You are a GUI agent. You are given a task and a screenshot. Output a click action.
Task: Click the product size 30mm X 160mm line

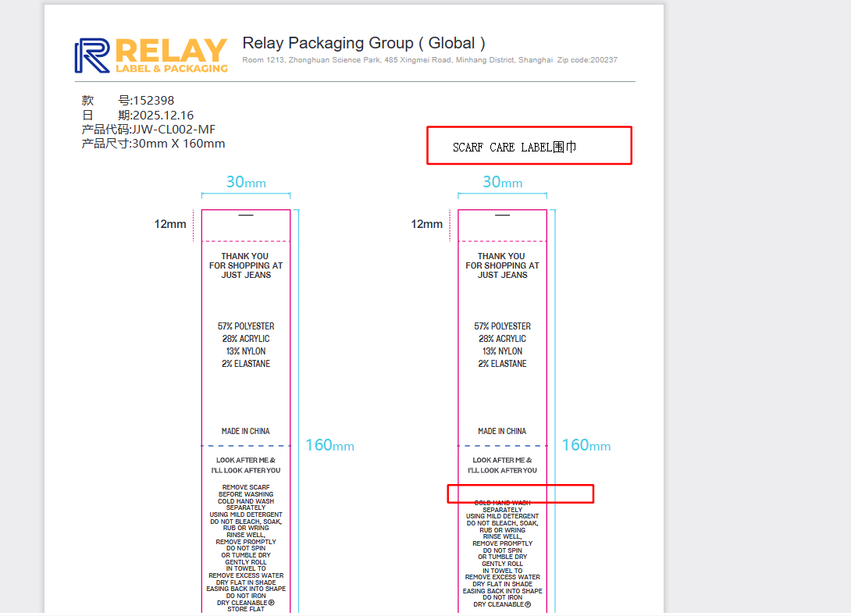(x=153, y=144)
